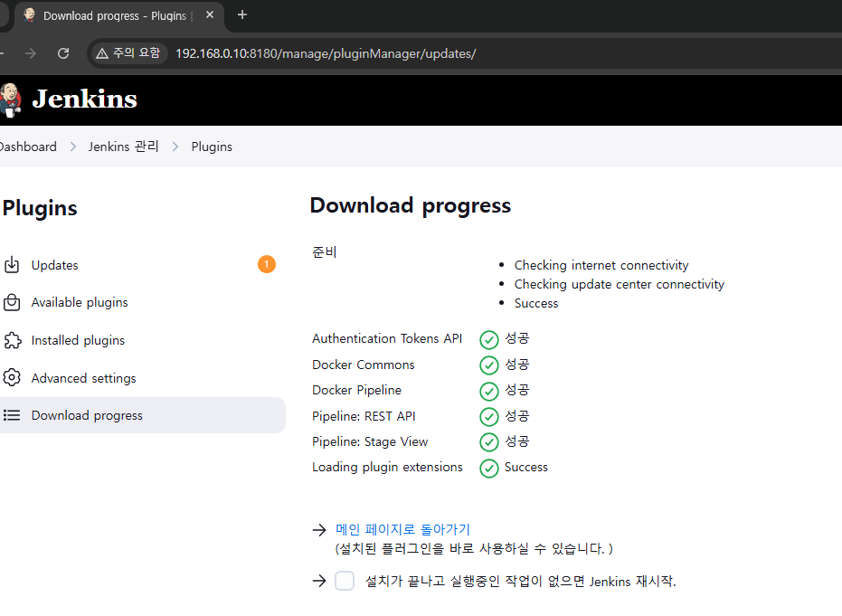This screenshot has height=616, width=842.
Task: Click the Pipeline: REST API success checkmark
Action: click(488, 417)
